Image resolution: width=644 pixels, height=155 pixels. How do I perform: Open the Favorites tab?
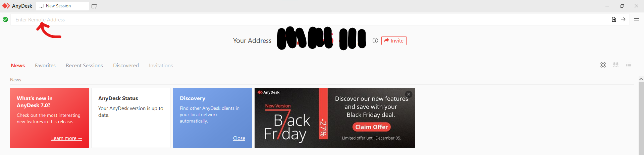click(45, 66)
